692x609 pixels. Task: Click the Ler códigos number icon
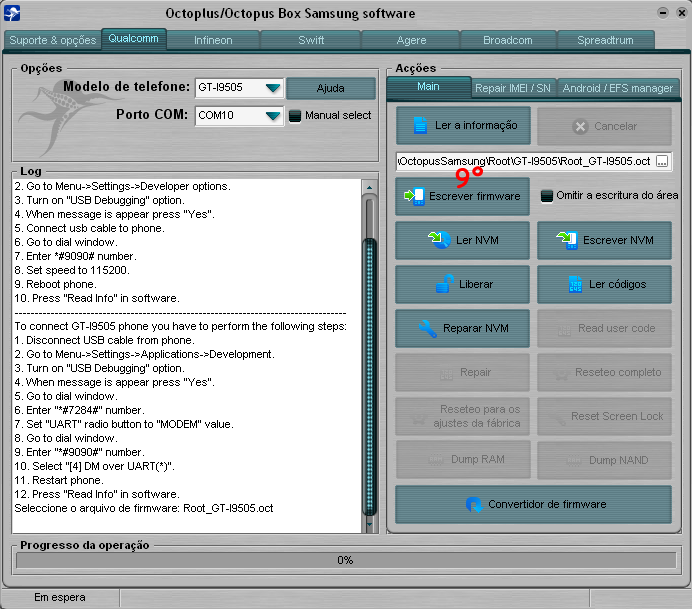tap(575, 284)
